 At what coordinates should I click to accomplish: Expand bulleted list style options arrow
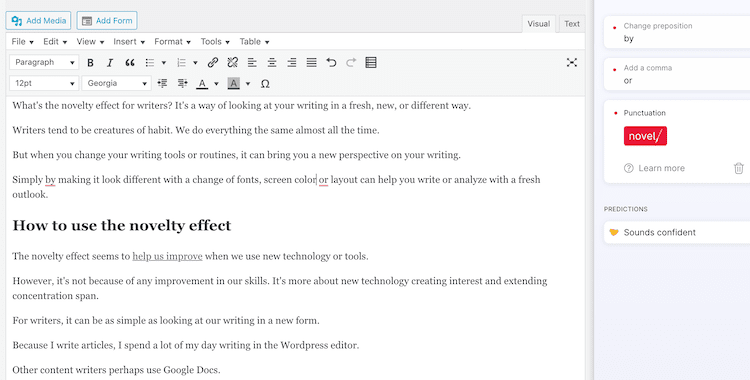(164, 63)
